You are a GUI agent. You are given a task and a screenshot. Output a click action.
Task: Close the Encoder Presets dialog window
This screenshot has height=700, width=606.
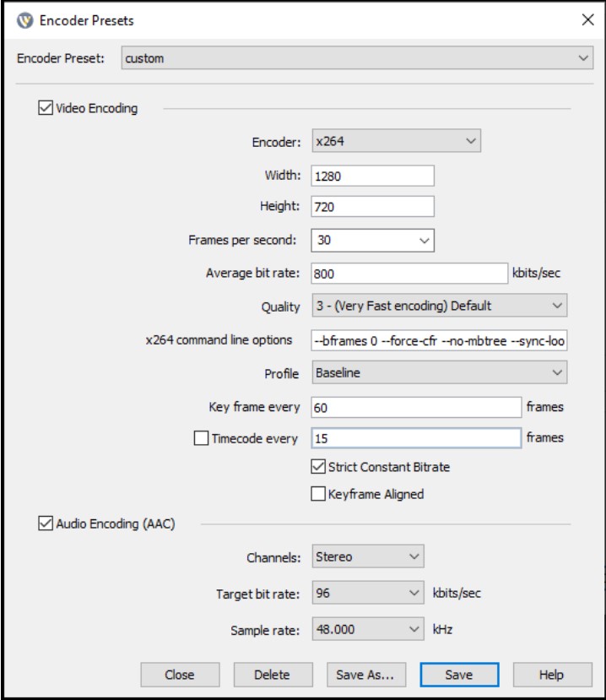[x=587, y=20]
